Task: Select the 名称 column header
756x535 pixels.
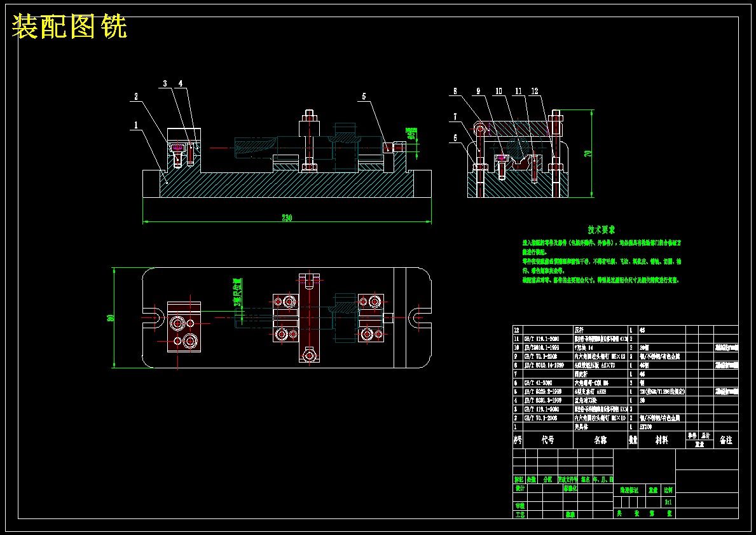Action: point(600,440)
